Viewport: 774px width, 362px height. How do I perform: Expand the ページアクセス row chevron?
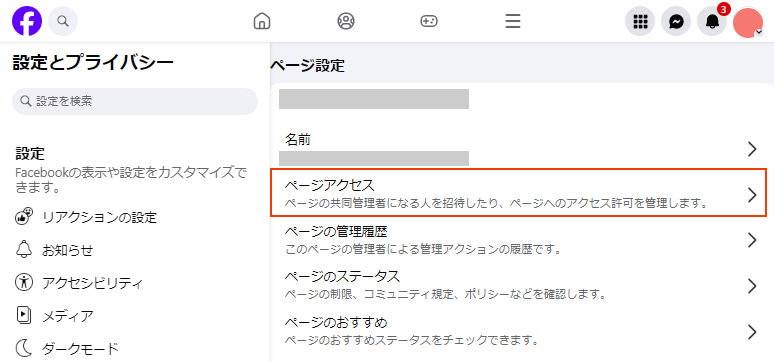(x=752, y=195)
